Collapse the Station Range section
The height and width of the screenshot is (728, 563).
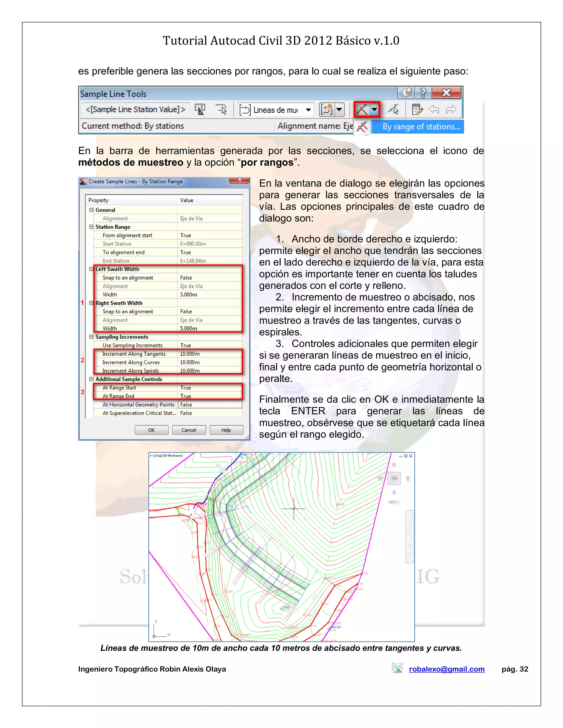coord(91,227)
